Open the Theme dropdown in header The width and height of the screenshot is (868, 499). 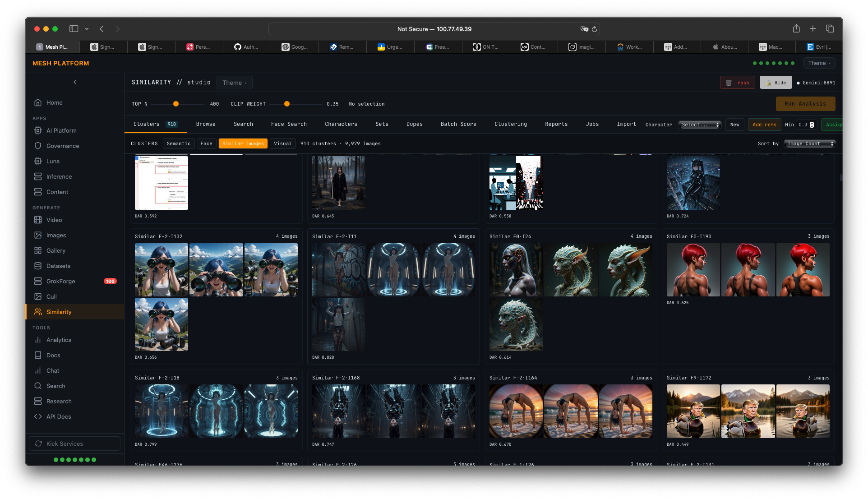tap(819, 63)
